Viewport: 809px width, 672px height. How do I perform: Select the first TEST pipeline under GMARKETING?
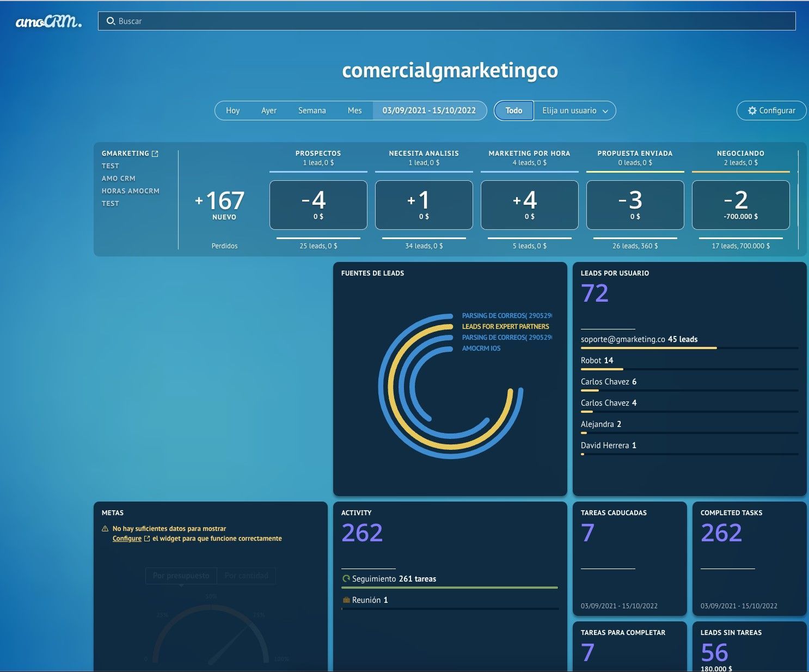[x=111, y=166]
